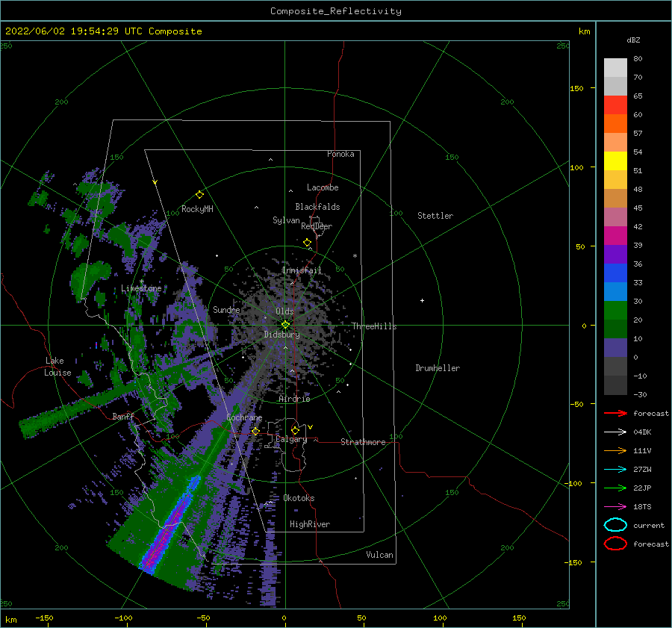Click the Blackfalds label
The image size is (672, 628).
(x=317, y=207)
